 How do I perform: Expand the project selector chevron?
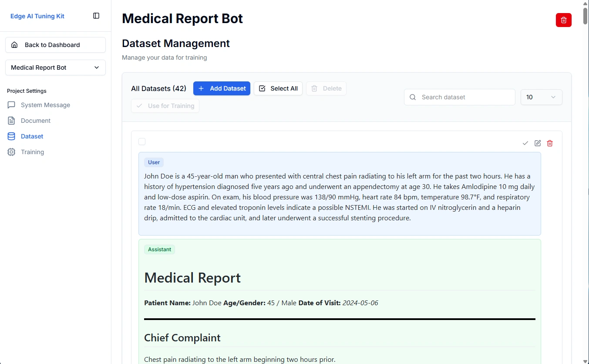pos(97,67)
